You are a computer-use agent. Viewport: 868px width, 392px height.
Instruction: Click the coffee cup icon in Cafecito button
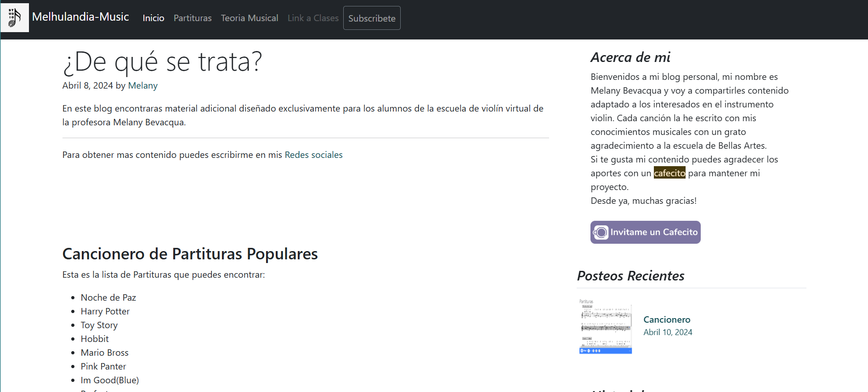(x=601, y=232)
